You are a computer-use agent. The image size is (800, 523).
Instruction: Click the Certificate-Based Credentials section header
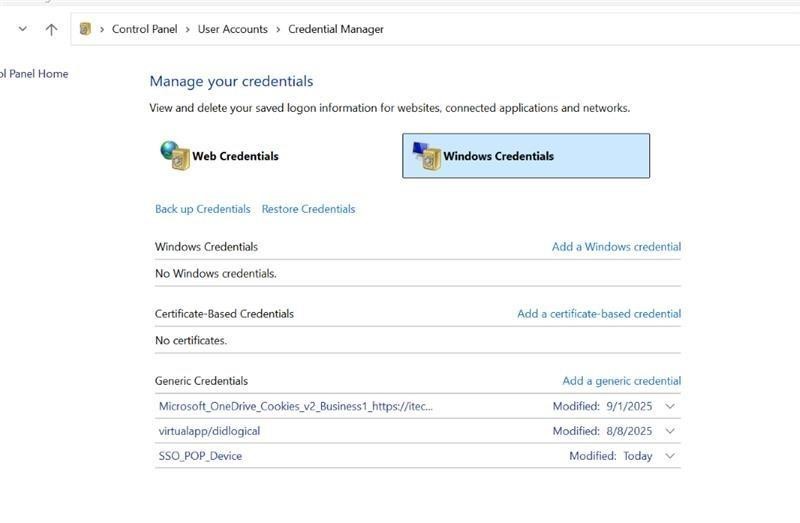(224, 314)
